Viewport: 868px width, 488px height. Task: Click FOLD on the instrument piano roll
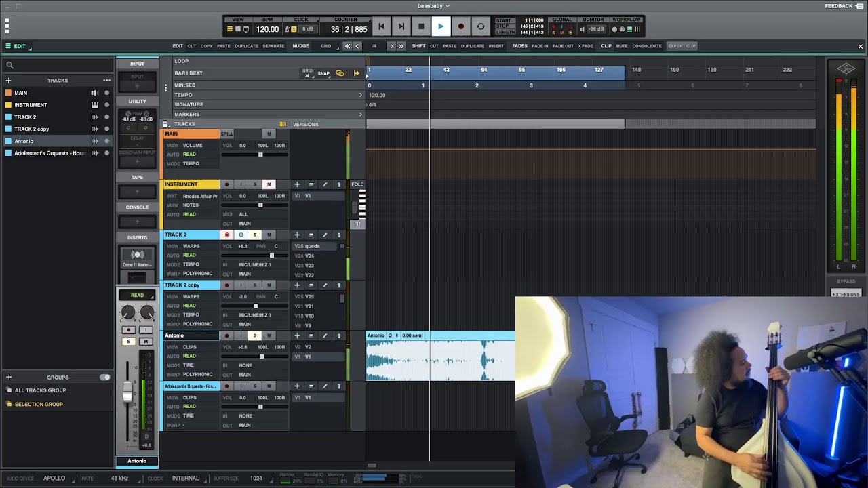click(x=357, y=184)
